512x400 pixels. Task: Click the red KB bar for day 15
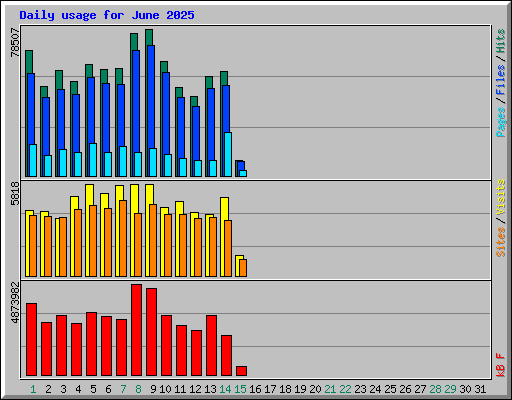tap(241, 371)
